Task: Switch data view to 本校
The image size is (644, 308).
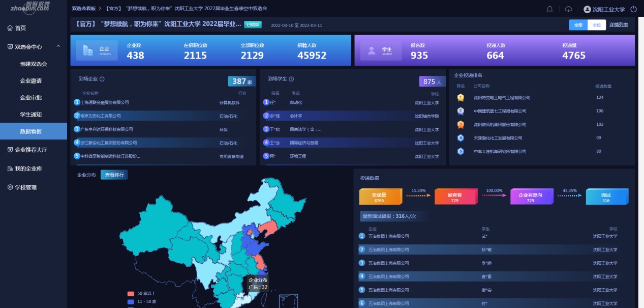Action: (x=594, y=25)
